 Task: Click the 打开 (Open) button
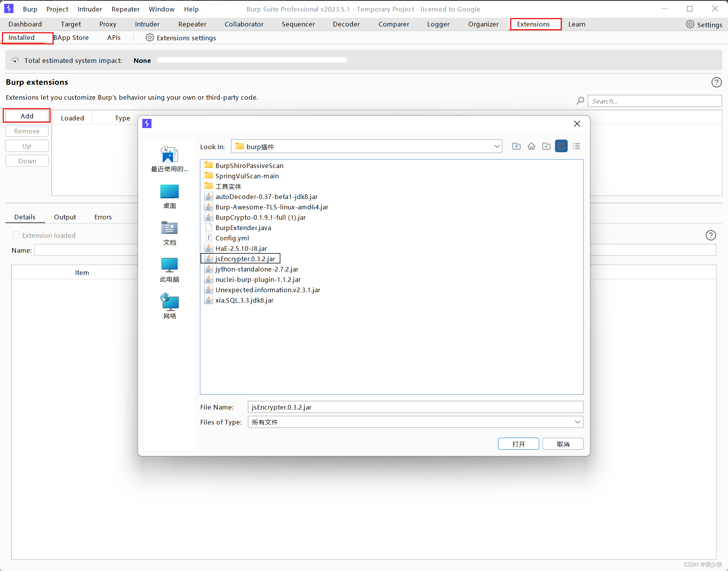coord(518,444)
